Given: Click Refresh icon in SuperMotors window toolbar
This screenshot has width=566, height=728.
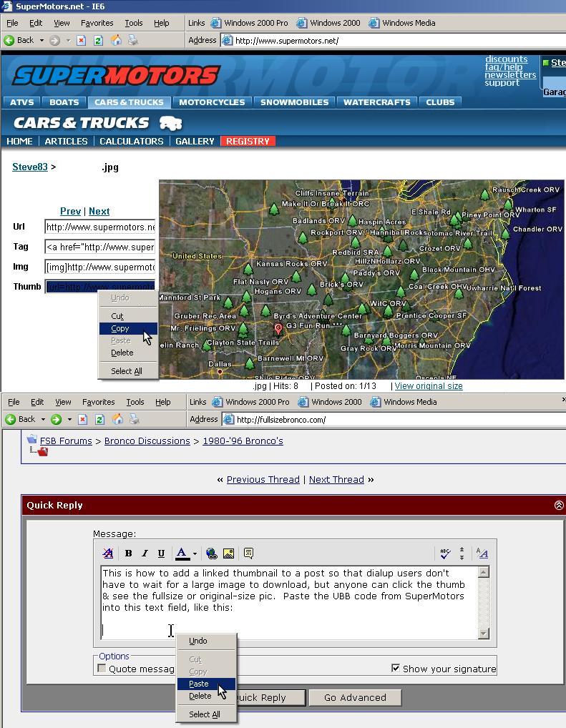Looking at the screenshot, I should (98, 40).
